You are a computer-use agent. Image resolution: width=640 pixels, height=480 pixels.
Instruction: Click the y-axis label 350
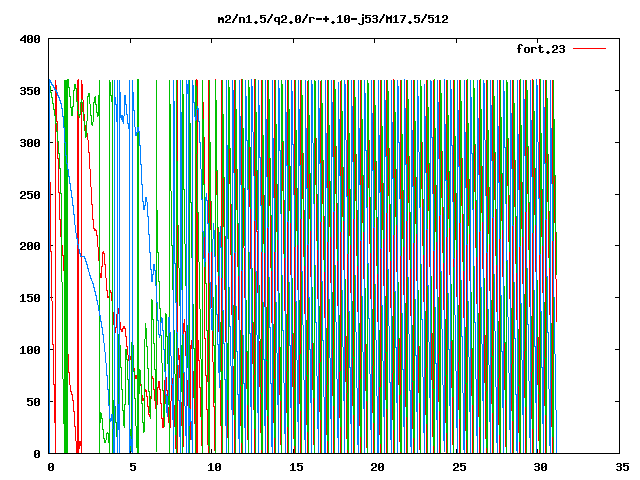pyautogui.click(x=30, y=91)
